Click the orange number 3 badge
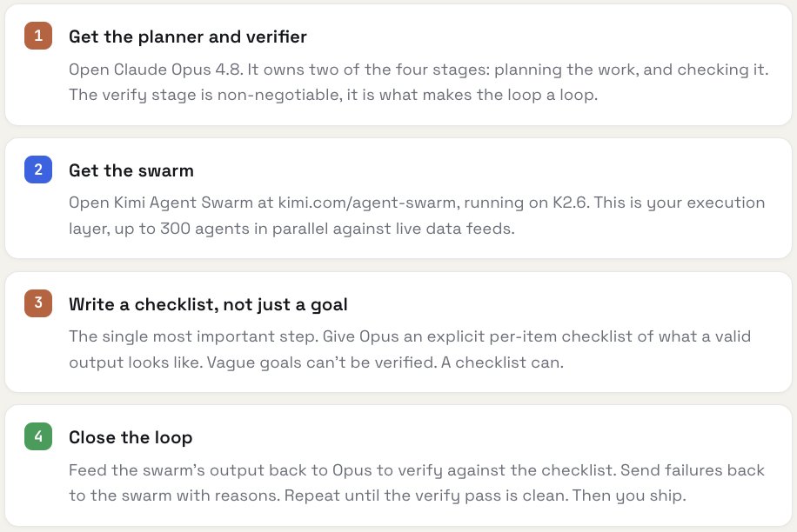797x532 pixels. [x=38, y=303]
